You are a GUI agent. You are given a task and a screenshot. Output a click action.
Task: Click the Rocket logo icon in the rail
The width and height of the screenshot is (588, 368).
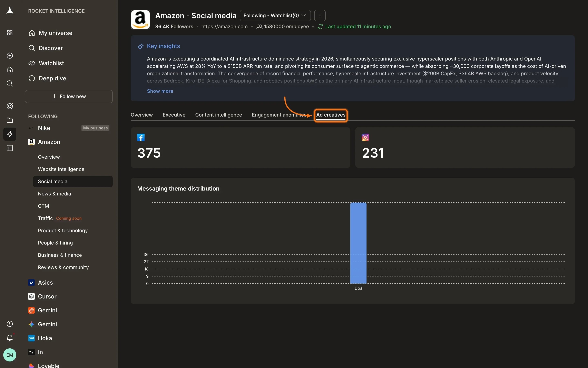(10, 10)
